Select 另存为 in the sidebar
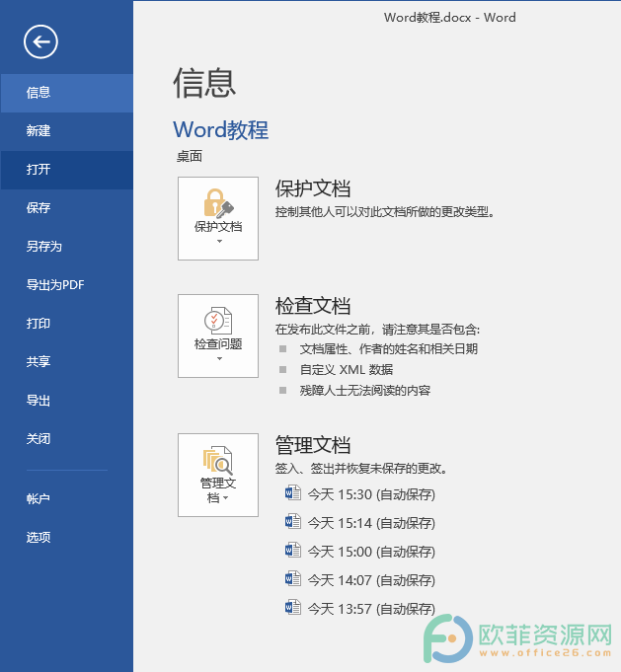Image resolution: width=621 pixels, height=672 pixels. [66, 247]
